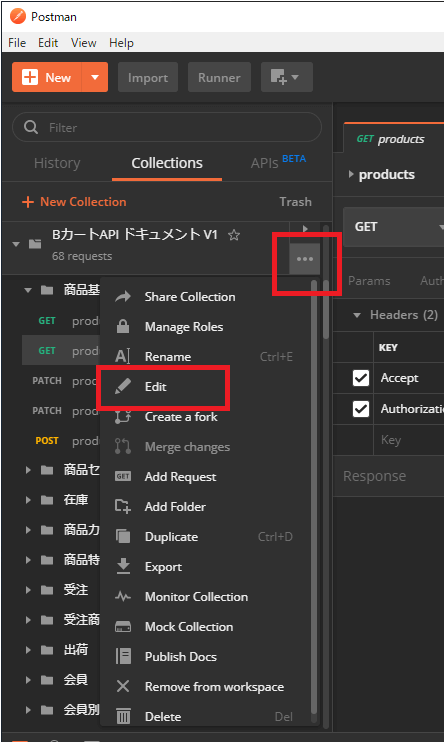Viewport: 444px width, 742px height.
Task: Click the orange New button
Action: 47,77
